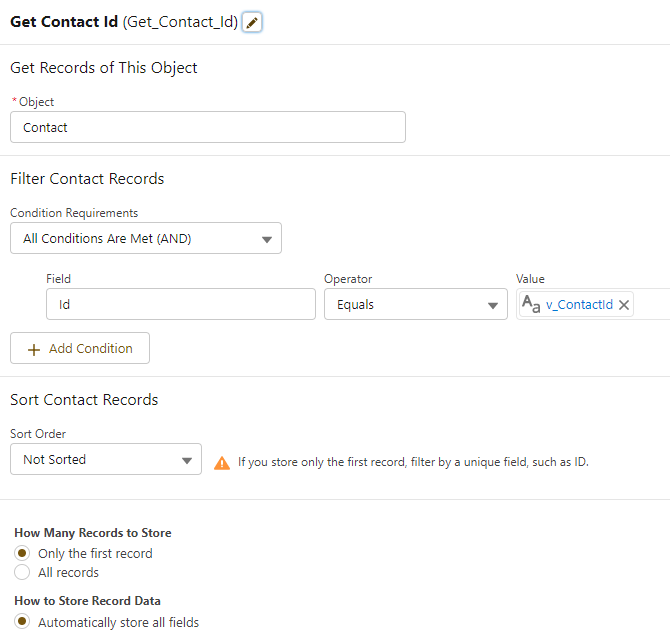Click the orange warning triangle icon
The width and height of the screenshot is (670, 630).
point(222,463)
